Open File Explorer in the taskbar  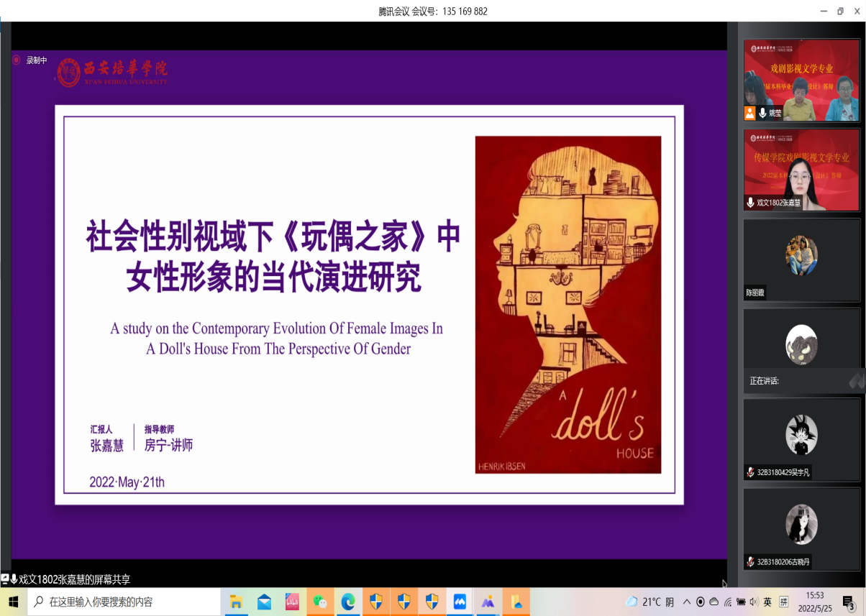236,602
